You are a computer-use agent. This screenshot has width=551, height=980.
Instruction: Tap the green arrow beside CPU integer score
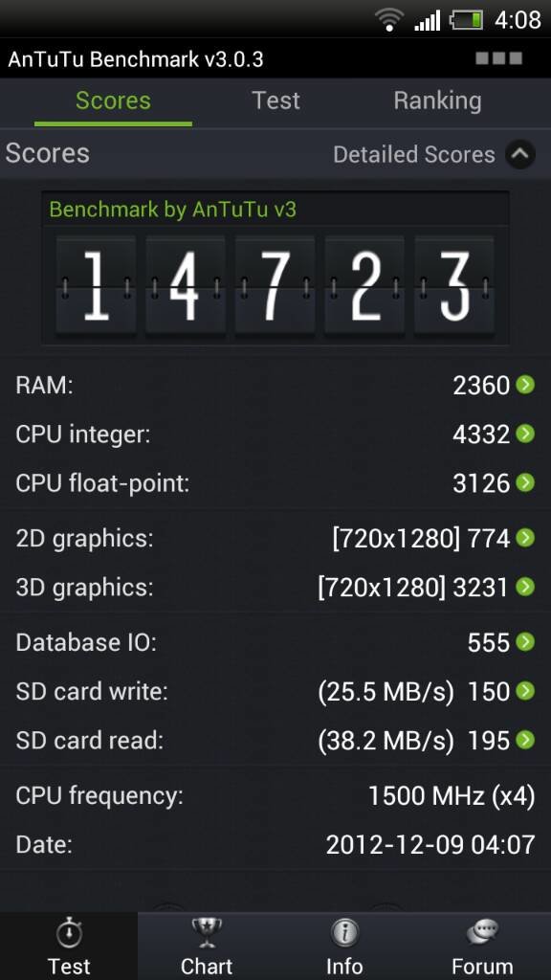(x=525, y=434)
